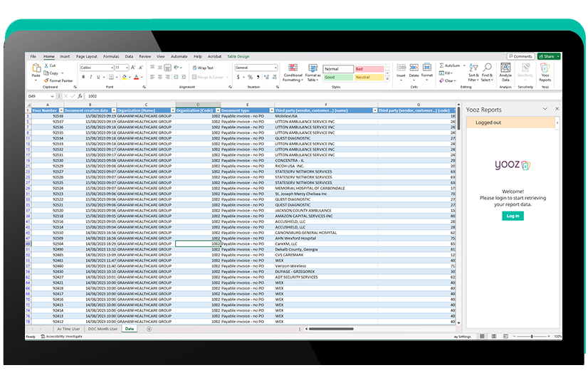Toggle align left

tap(152, 77)
